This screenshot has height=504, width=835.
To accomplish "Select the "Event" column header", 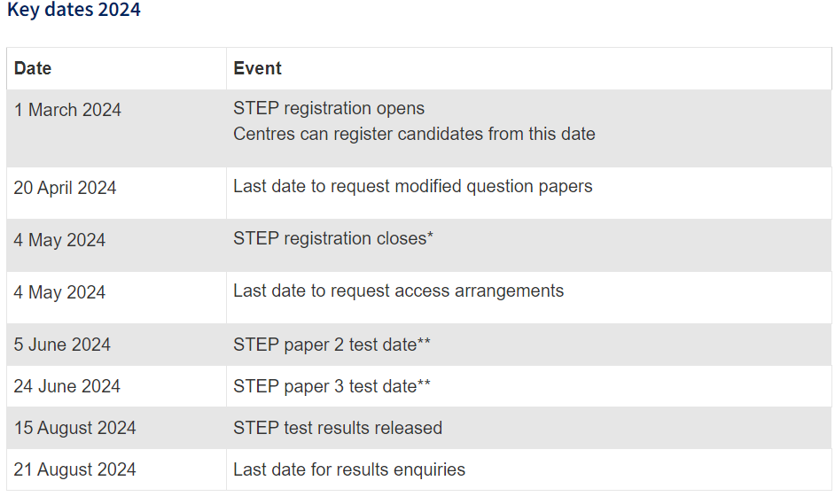I will [x=257, y=68].
